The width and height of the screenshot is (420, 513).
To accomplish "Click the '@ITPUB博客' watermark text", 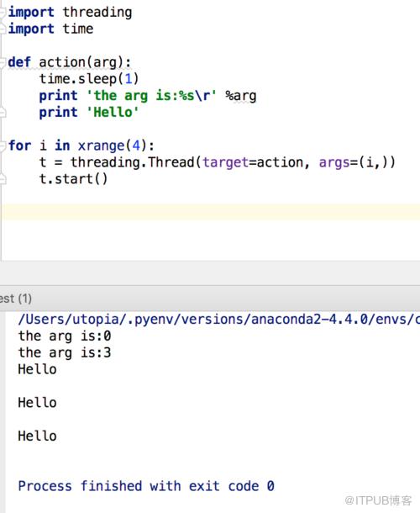I will point(378,500).
